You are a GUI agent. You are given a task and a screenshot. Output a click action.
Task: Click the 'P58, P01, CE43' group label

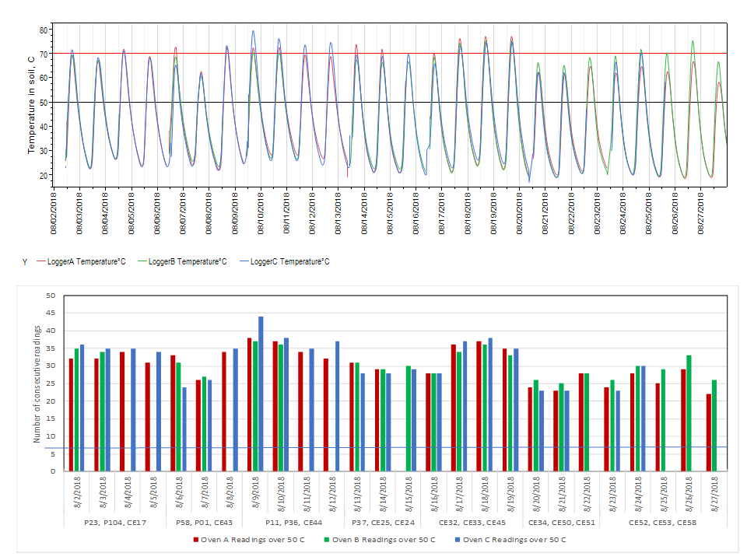click(x=204, y=523)
